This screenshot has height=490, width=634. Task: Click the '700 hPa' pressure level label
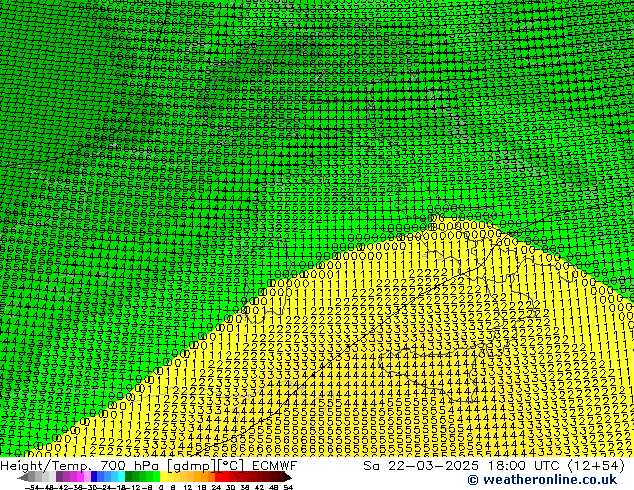point(129,466)
